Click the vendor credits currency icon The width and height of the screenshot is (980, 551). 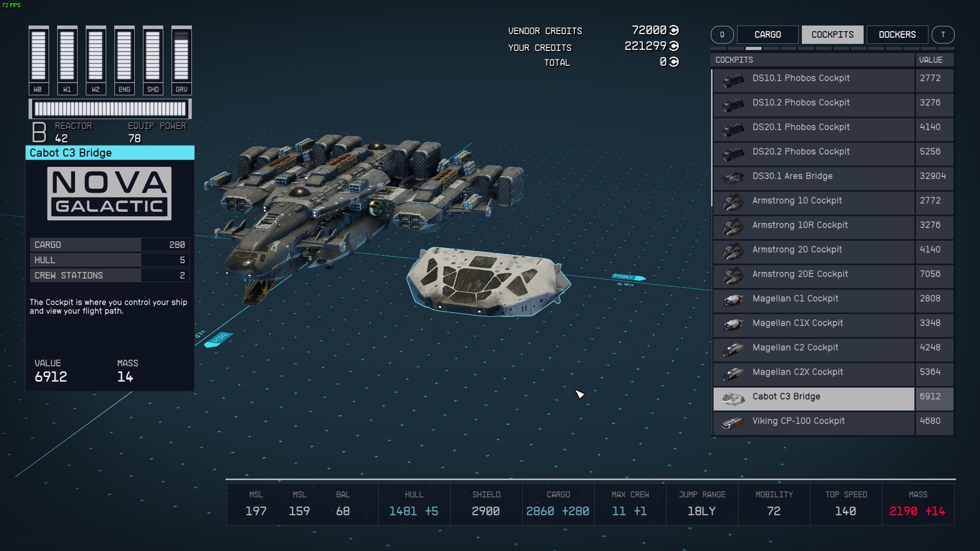674,30
